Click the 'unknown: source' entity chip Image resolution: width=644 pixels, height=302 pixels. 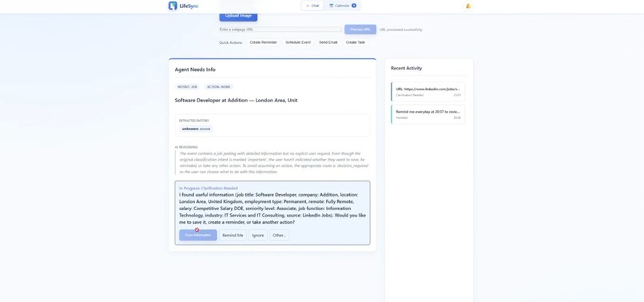tap(197, 129)
